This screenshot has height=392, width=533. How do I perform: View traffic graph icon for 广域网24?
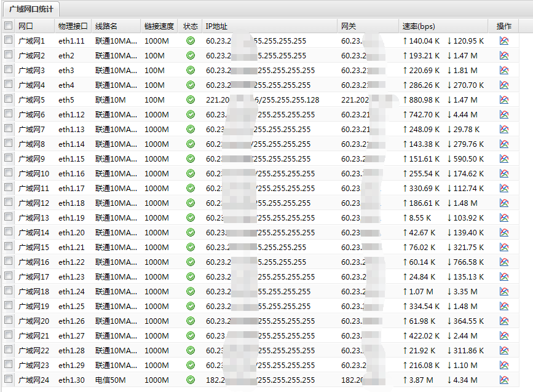pyautogui.click(x=504, y=380)
